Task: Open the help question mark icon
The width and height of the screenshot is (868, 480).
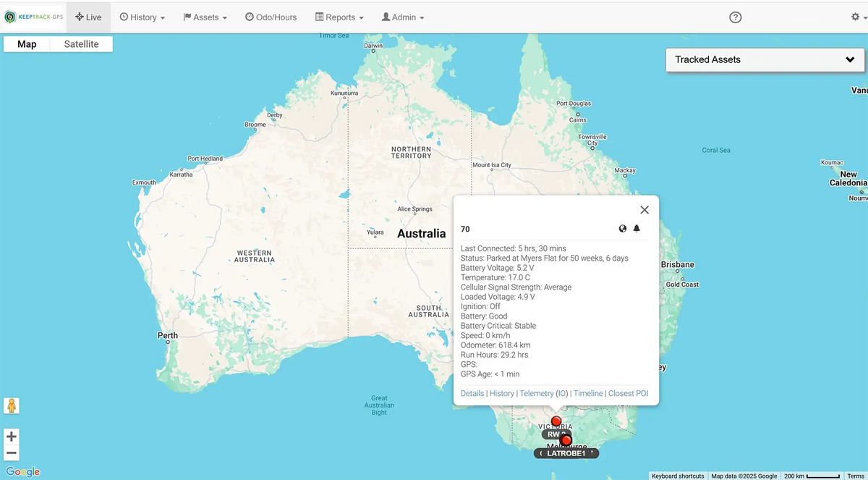Action: tap(736, 17)
